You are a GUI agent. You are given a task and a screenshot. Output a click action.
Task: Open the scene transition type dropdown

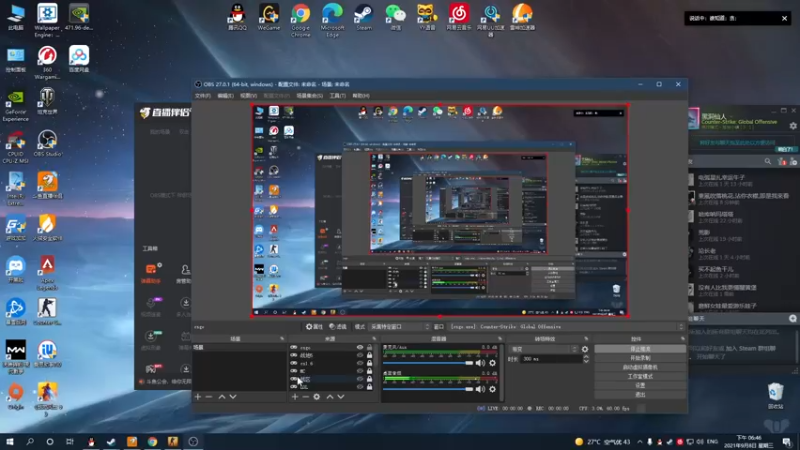click(544, 349)
